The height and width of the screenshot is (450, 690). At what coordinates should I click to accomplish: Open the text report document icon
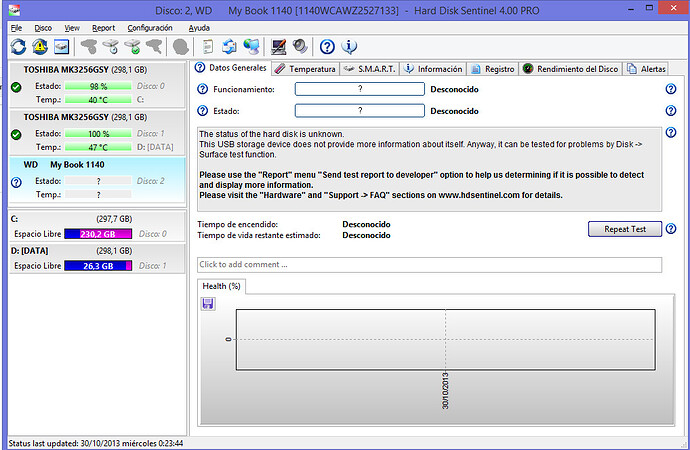click(x=208, y=47)
